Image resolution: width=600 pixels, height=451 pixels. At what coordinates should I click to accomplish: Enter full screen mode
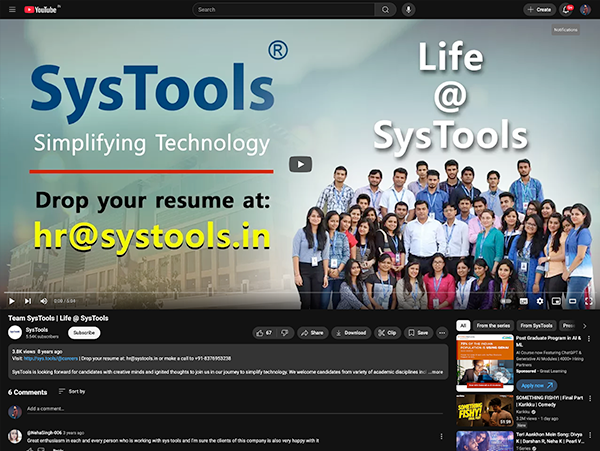(589, 301)
